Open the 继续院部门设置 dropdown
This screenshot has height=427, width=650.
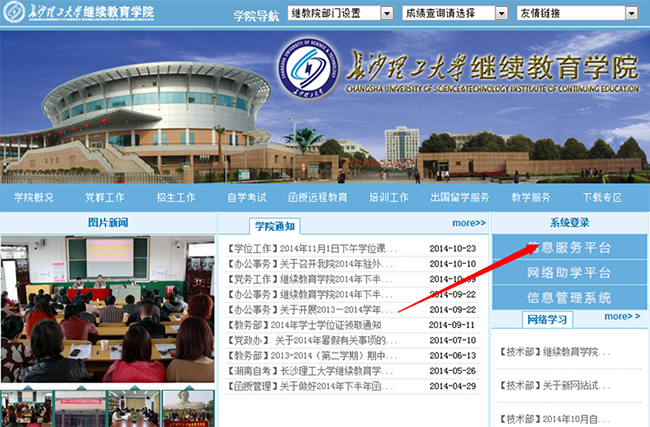[x=327, y=14]
